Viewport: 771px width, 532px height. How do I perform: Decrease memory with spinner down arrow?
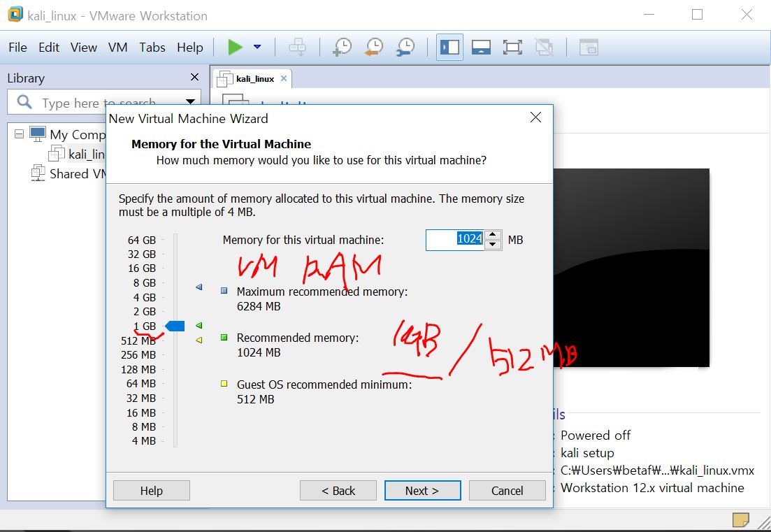click(493, 245)
